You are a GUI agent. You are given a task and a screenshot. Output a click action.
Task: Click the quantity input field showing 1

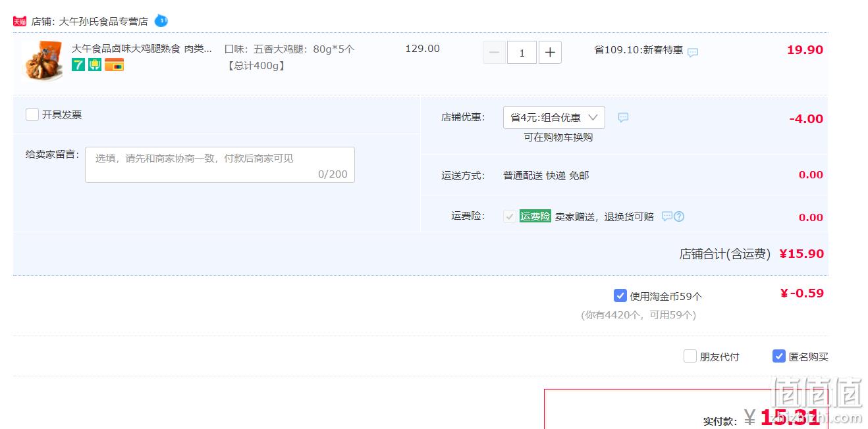tap(522, 53)
